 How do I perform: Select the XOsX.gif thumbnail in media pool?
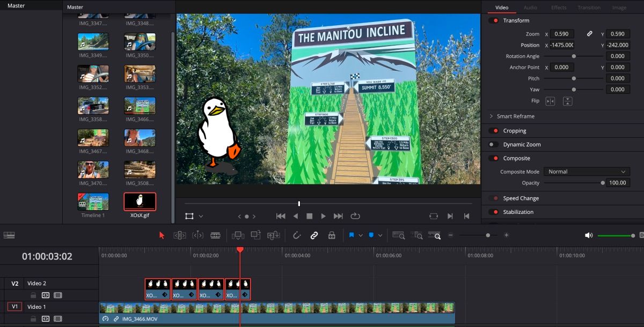[x=140, y=201]
